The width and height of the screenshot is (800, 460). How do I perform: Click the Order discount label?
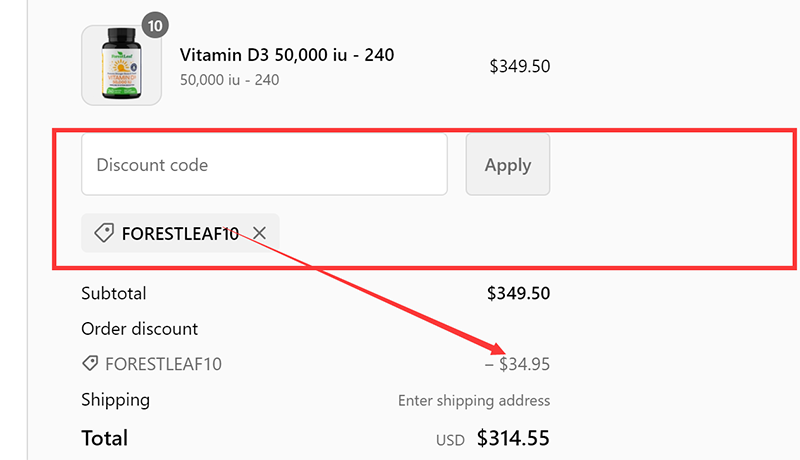(x=140, y=329)
